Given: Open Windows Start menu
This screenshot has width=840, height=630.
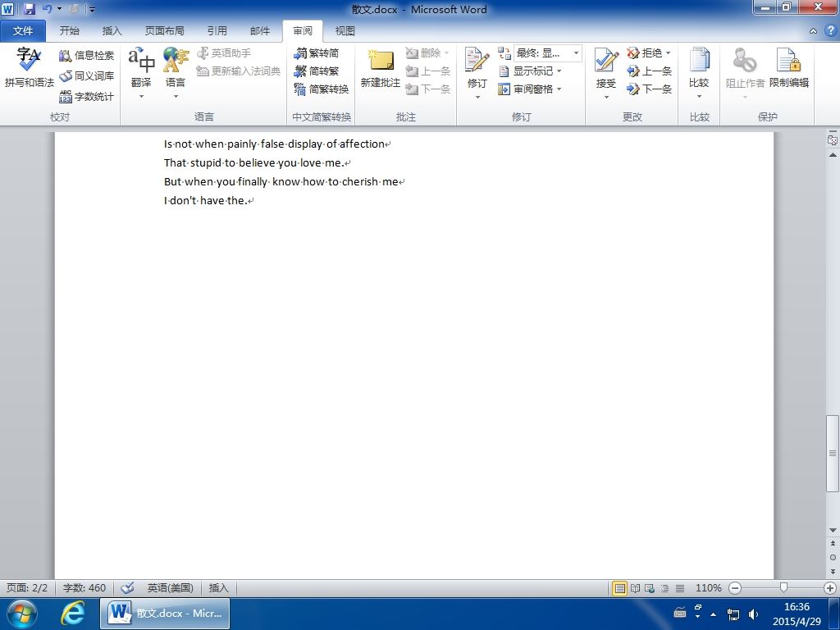Looking at the screenshot, I should (x=21, y=614).
